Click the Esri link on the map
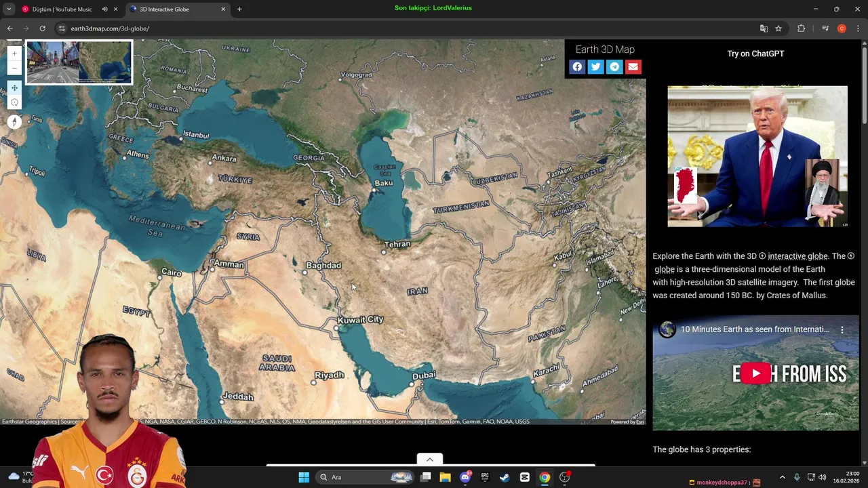The height and width of the screenshot is (488, 868). point(639,422)
